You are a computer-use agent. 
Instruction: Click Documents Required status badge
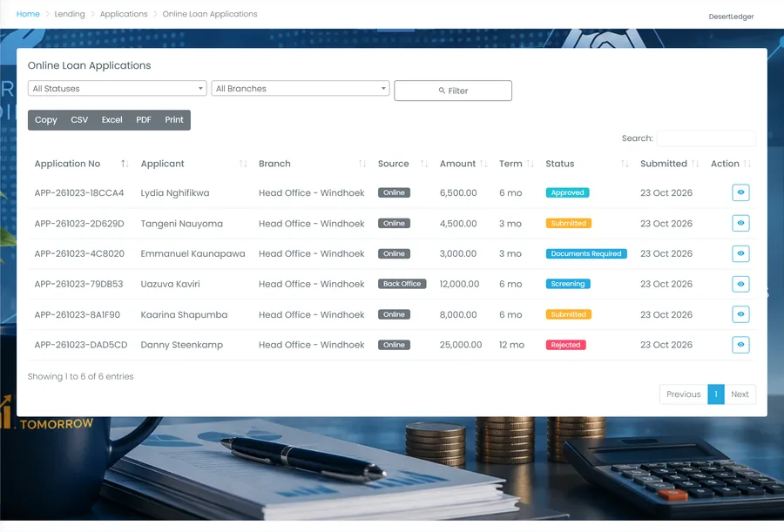pos(586,253)
